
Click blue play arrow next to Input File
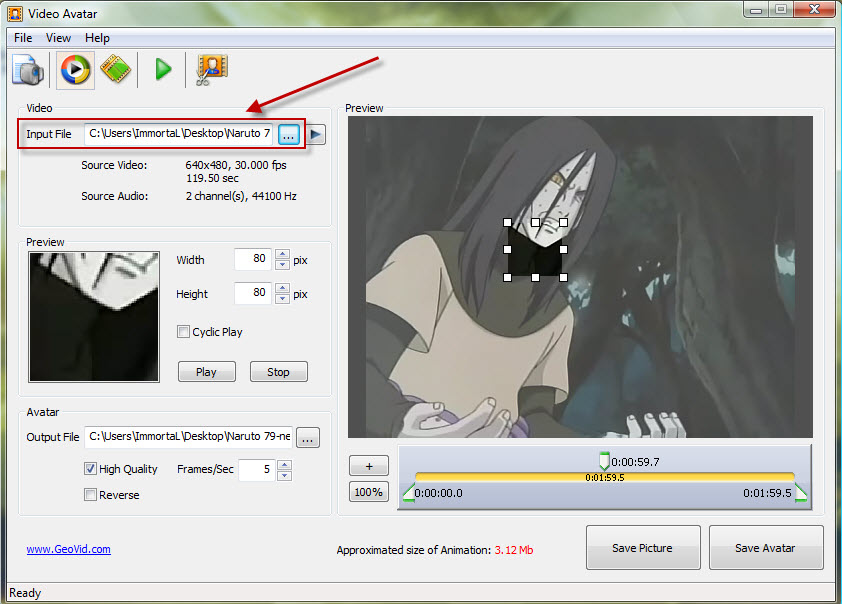coord(316,134)
